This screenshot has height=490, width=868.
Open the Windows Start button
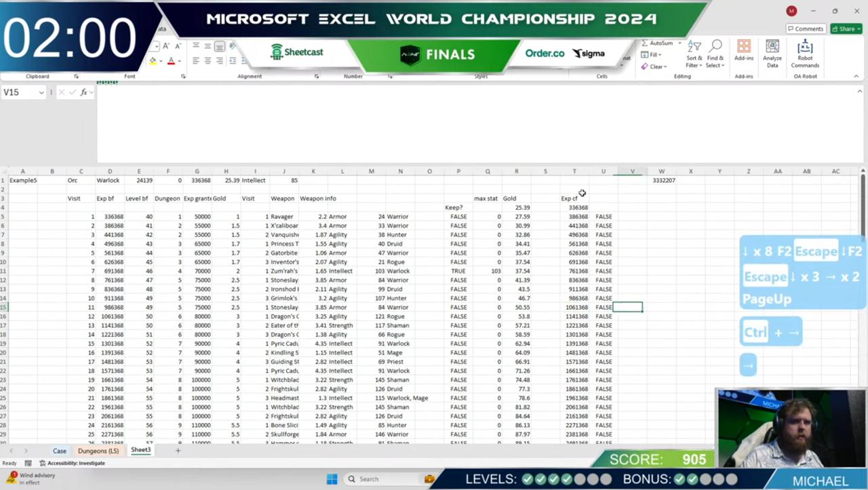point(332,479)
